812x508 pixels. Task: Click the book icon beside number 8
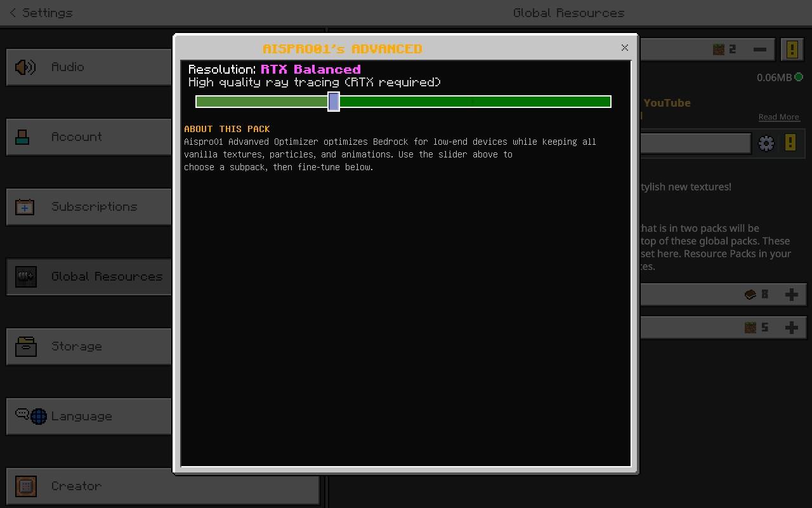point(750,294)
